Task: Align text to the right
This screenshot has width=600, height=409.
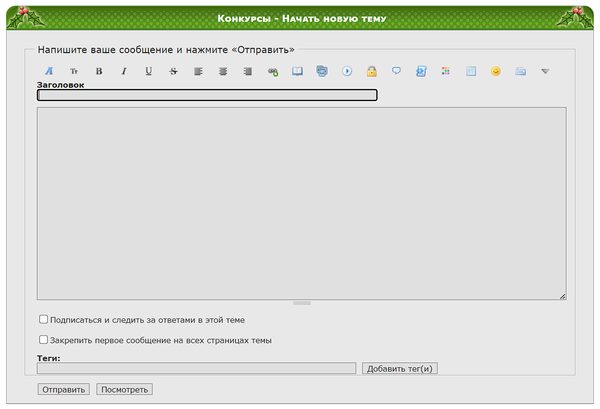Action: coord(248,71)
